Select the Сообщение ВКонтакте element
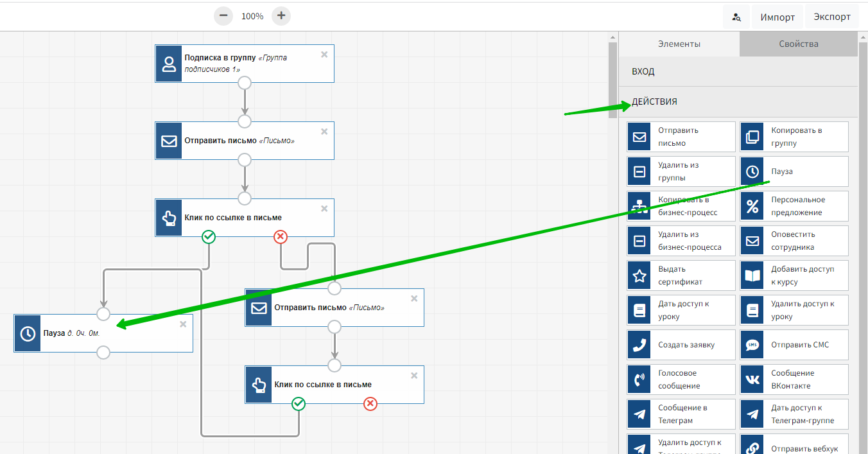 point(794,380)
